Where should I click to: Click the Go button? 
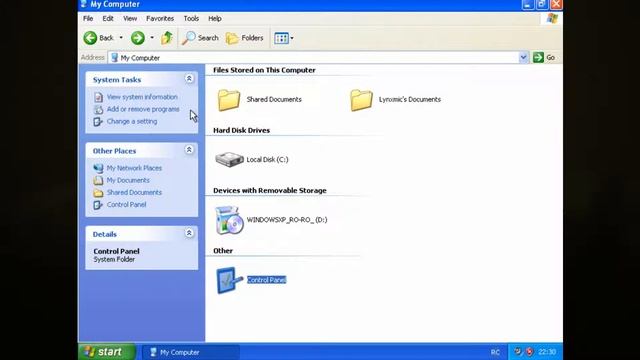click(544, 58)
